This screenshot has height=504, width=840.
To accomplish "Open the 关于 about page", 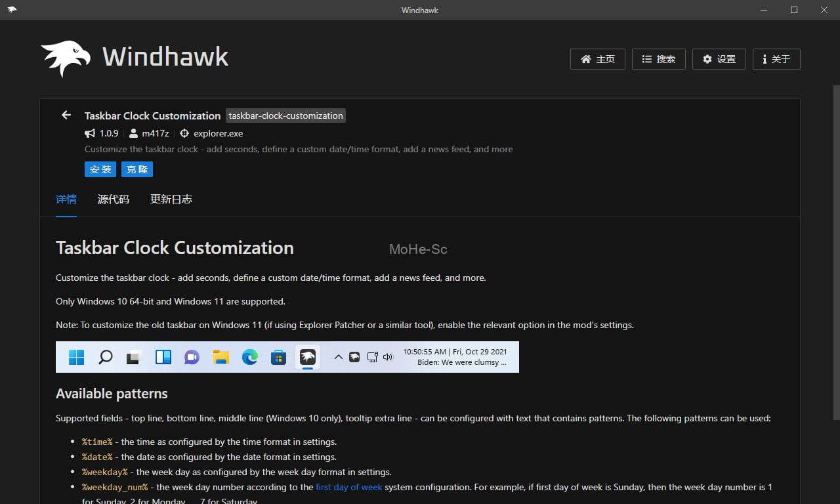I will (776, 59).
